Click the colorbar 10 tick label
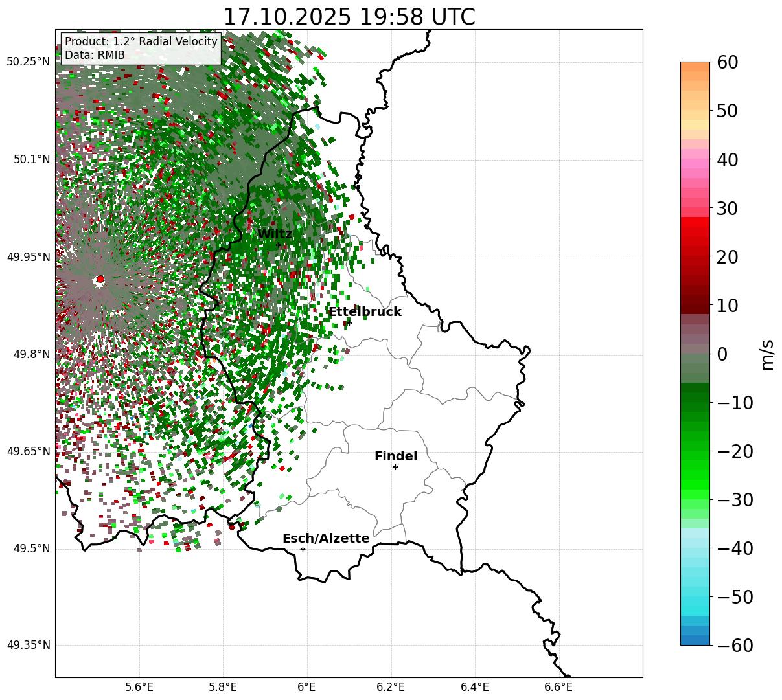This screenshot has width=782, height=700. pos(728,306)
